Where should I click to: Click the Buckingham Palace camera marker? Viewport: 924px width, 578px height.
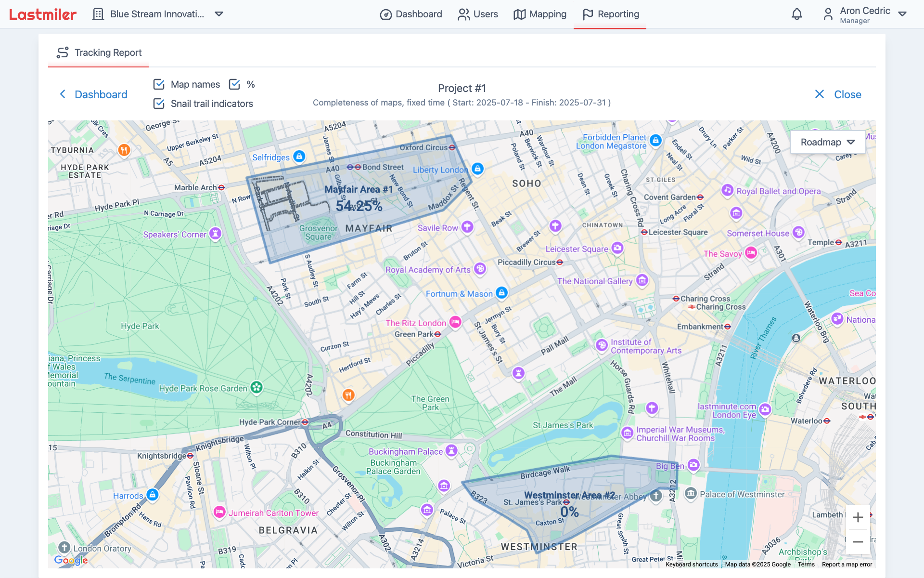(451, 450)
